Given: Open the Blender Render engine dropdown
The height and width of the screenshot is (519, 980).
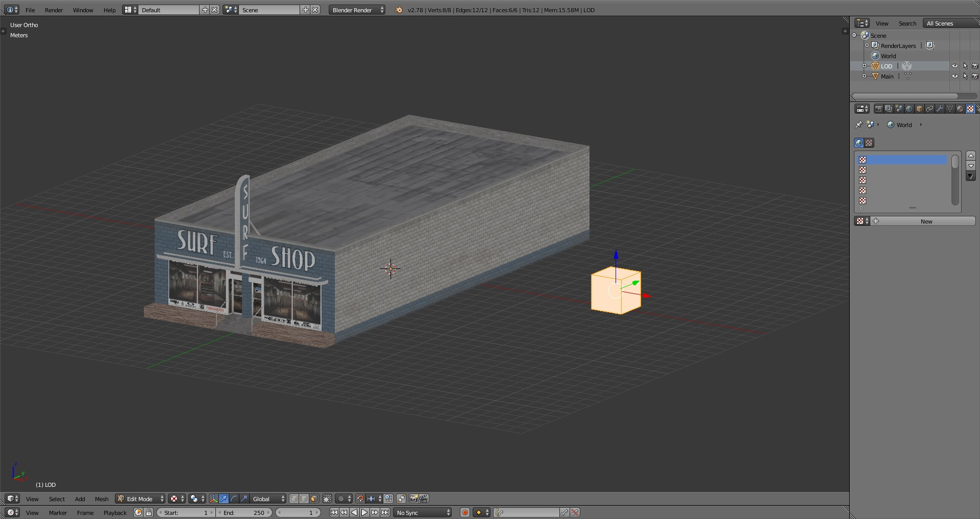Looking at the screenshot, I should pyautogui.click(x=357, y=10).
